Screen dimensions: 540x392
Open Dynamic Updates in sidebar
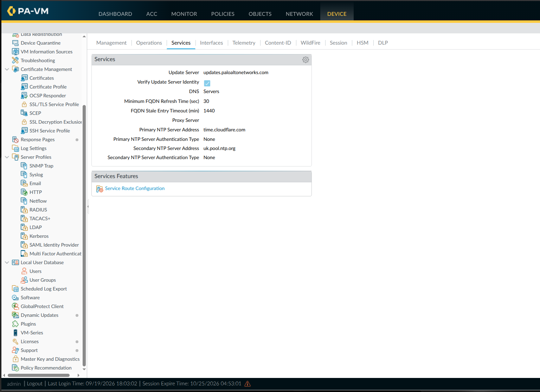click(x=39, y=315)
